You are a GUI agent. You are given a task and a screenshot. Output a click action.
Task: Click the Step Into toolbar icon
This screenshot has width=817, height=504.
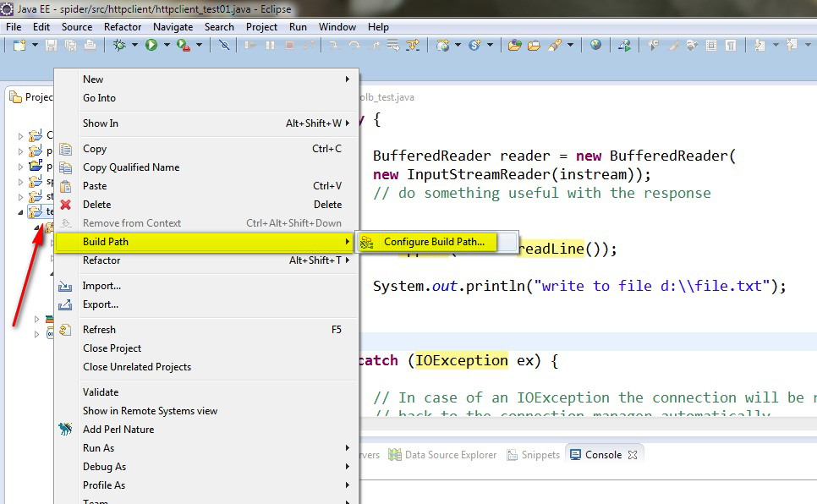[333, 46]
